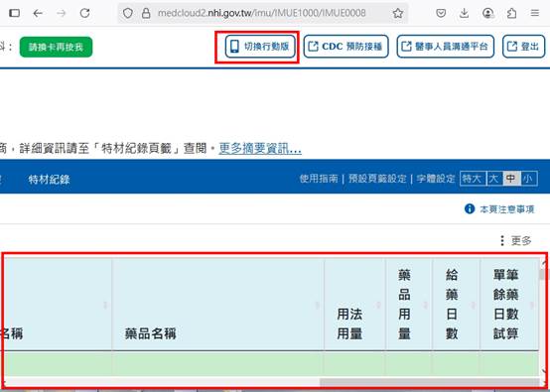This screenshot has width=550, height=392.
Task: Open 預設頁籤設定 menu link
Action: (377, 179)
